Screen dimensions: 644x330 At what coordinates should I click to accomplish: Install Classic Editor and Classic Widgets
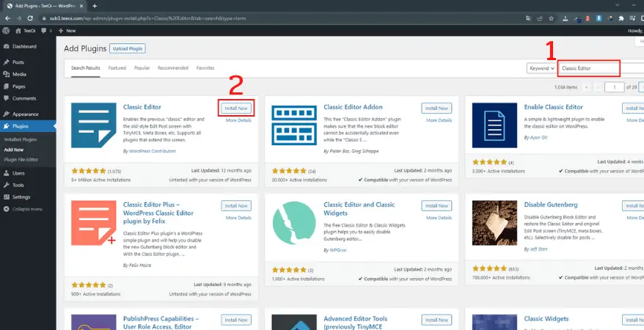pyautogui.click(x=436, y=205)
